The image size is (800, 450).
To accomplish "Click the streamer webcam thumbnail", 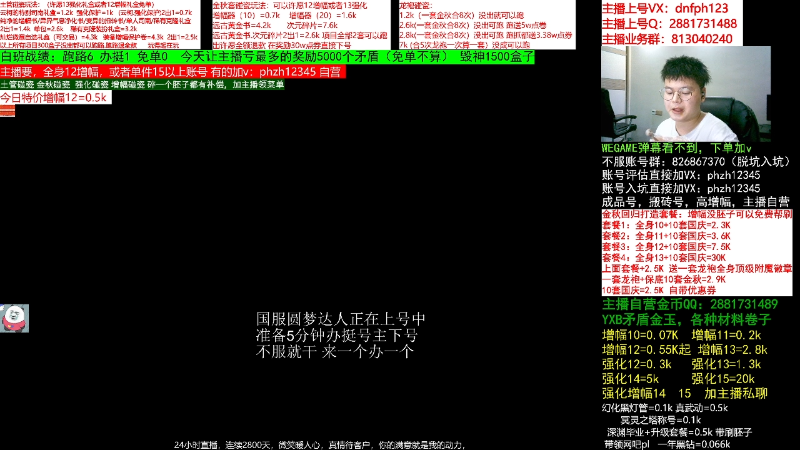I will (686, 94).
